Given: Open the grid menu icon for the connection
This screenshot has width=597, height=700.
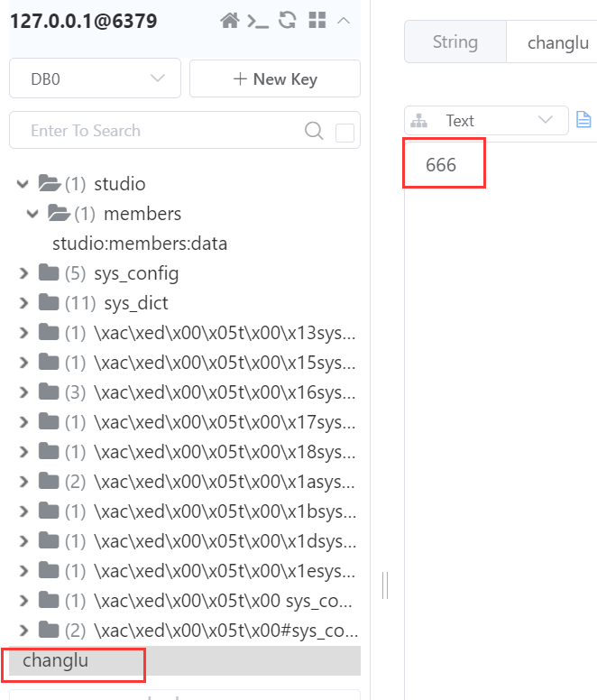Looking at the screenshot, I should (x=317, y=21).
